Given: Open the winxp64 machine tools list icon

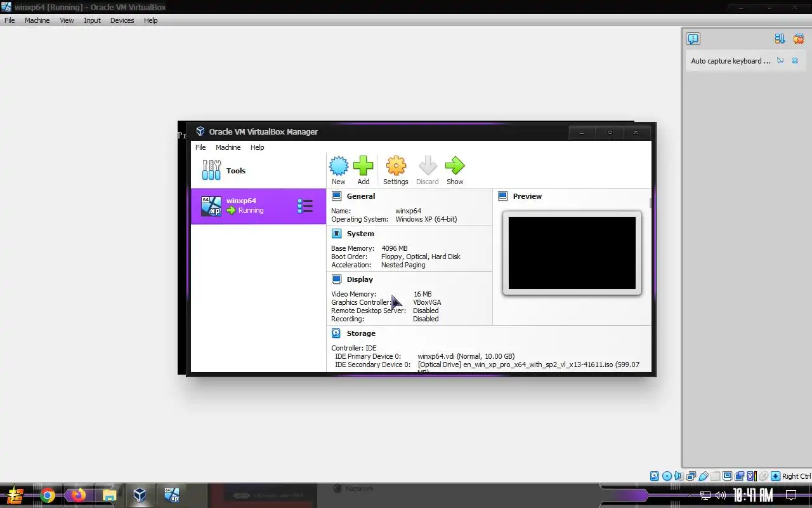Looking at the screenshot, I should coord(305,206).
